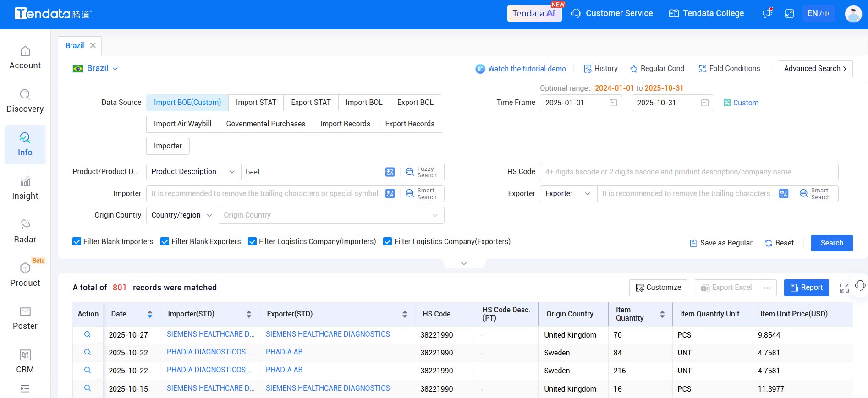Viewport: 868px width, 398px height.
Task: Select Export Records data source
Action: [410, 124]
